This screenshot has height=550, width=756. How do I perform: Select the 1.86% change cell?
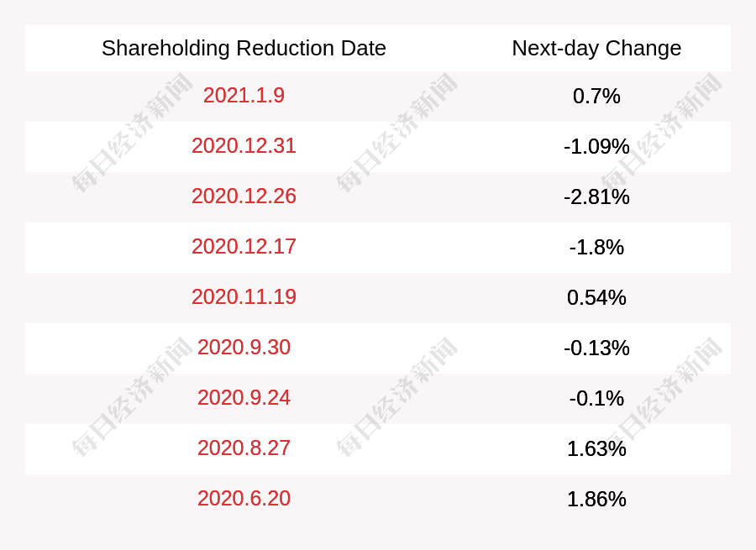tap(596, 500)
